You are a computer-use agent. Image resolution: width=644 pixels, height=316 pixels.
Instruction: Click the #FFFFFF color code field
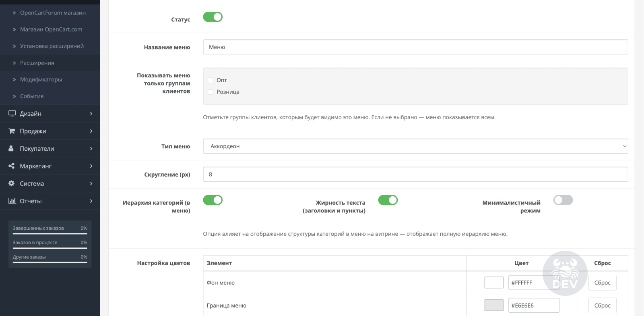(x=534, y=283)
